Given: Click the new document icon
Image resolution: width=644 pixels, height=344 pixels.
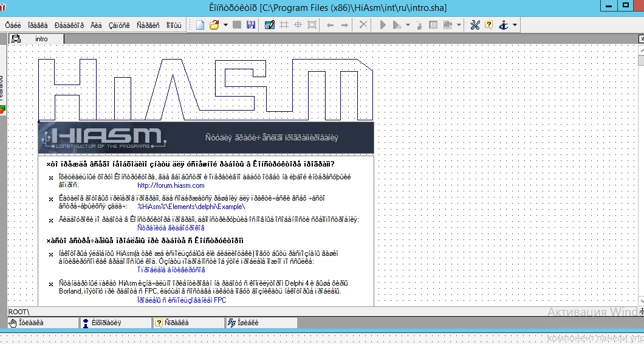Looking at the screenshot, I should coord(200,25).
